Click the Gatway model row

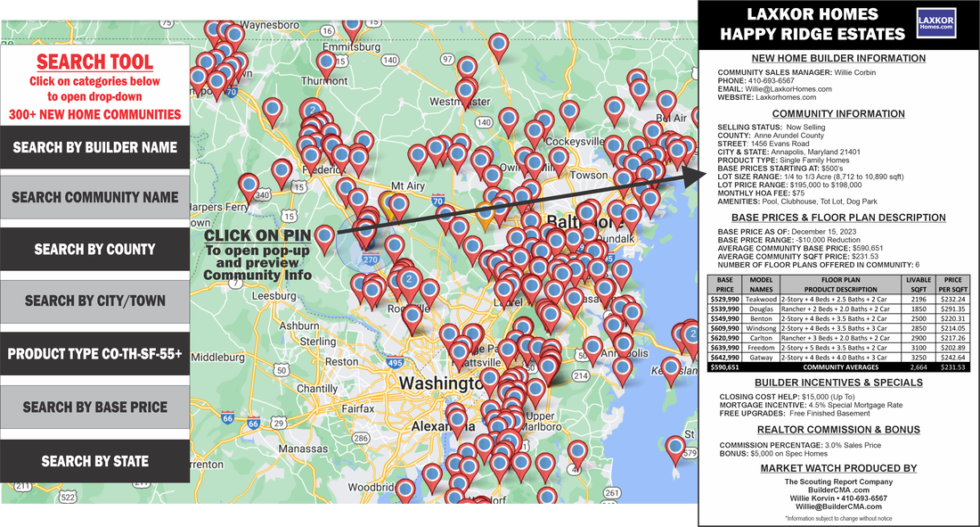pyautogui.click(x=838, y=358)
